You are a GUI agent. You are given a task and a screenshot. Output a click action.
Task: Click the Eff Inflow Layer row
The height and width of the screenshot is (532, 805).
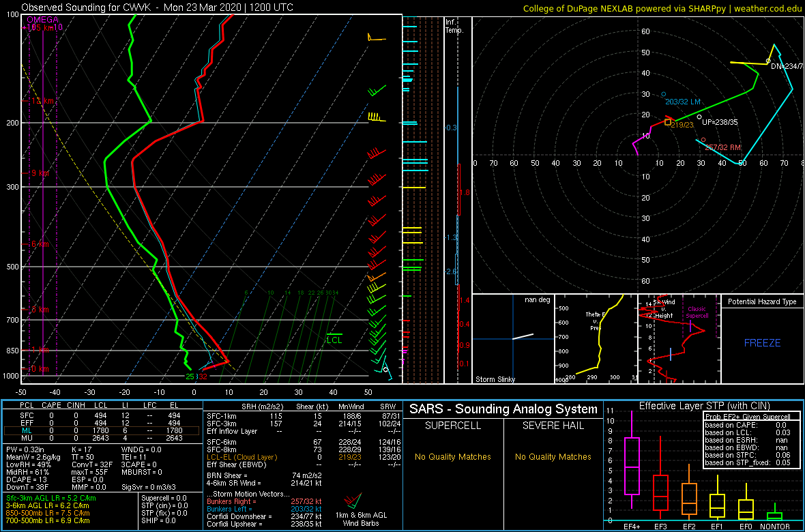[x=304, y=430]
